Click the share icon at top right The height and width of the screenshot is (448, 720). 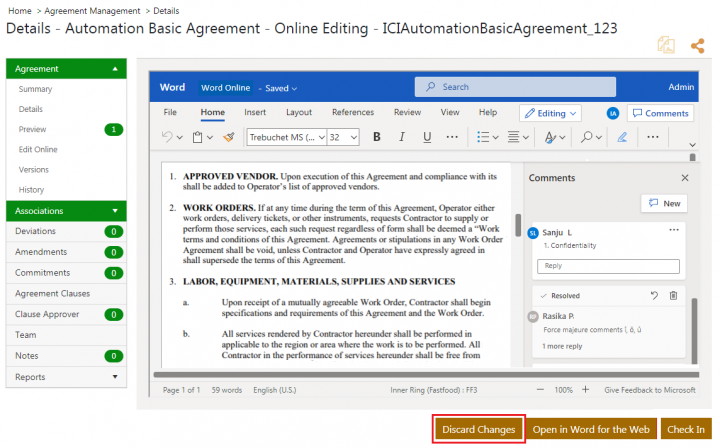[697, 45]
